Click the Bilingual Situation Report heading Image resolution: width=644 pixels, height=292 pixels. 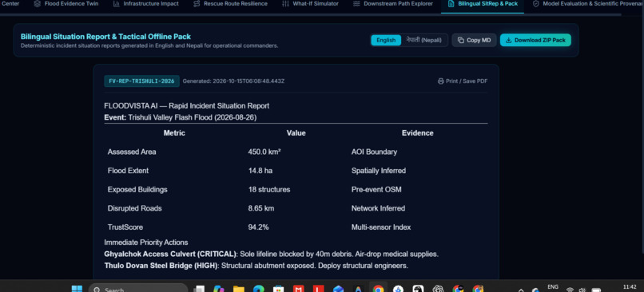[106, 37]
